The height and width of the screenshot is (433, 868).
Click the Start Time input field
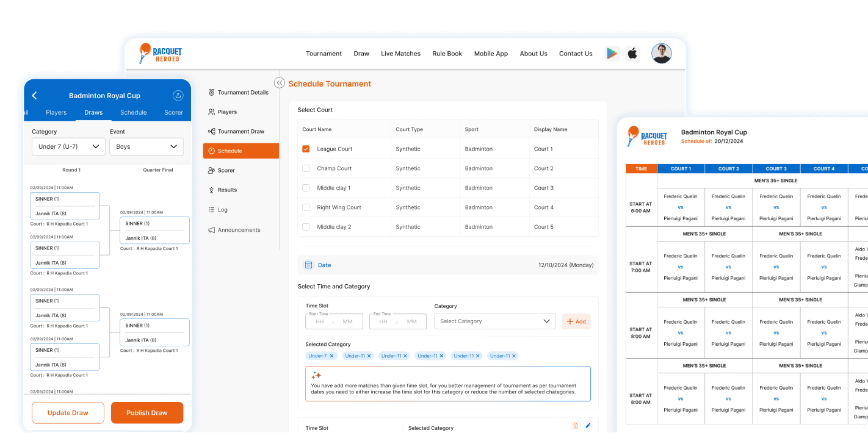(334, 321)
